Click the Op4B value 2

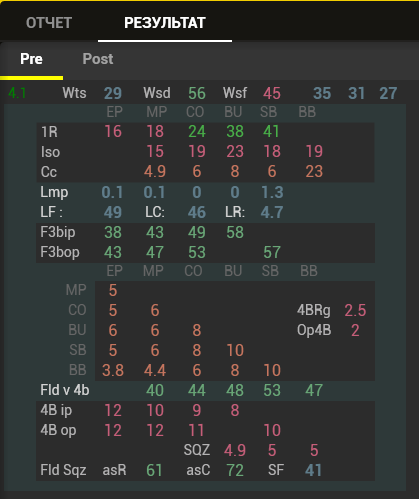point(355,330)
